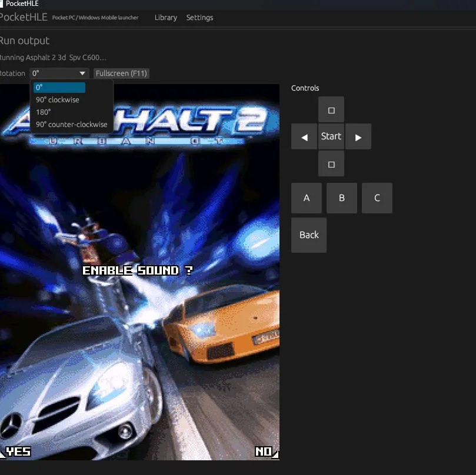Open the Rotation dropdown box
This screenshot has height=475, width=476.
pyautogui.click(x=59, y=73)
